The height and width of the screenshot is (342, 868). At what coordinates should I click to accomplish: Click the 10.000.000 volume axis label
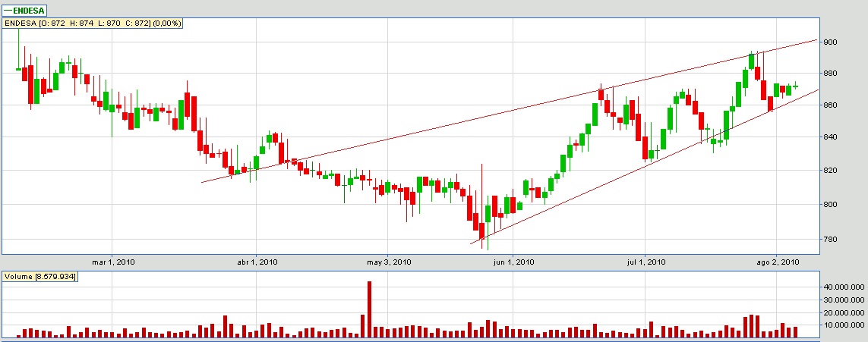(x=844, y=325)
